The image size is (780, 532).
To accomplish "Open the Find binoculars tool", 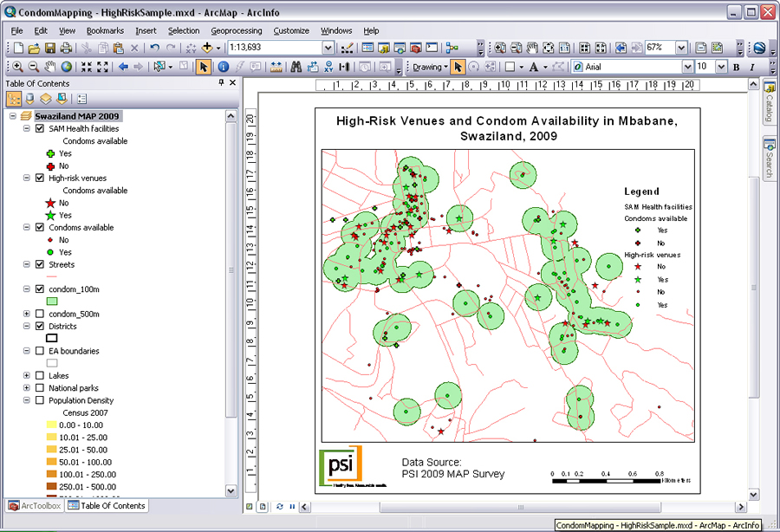I will [x=296, y=67].
